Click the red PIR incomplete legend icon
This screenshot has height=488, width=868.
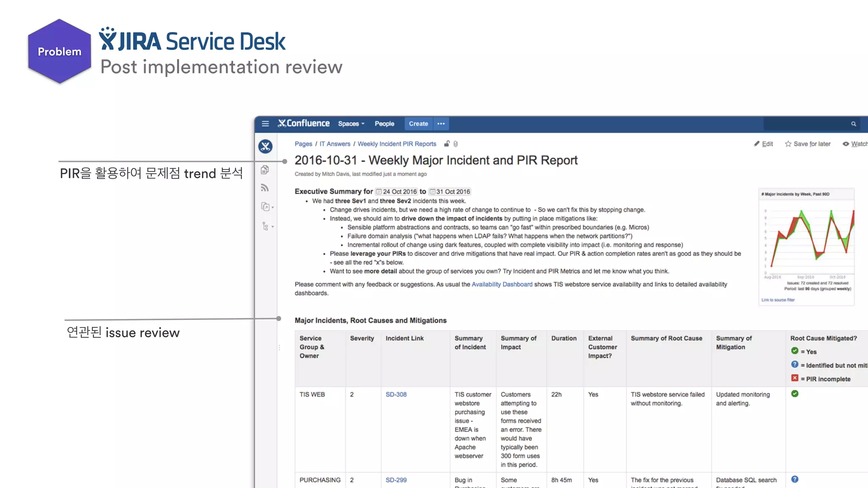(x=795, y=378)
